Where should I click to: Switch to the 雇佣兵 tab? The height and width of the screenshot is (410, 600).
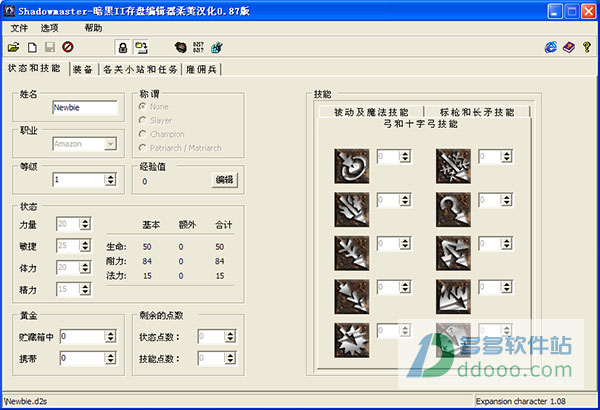(x=201, y=69)
